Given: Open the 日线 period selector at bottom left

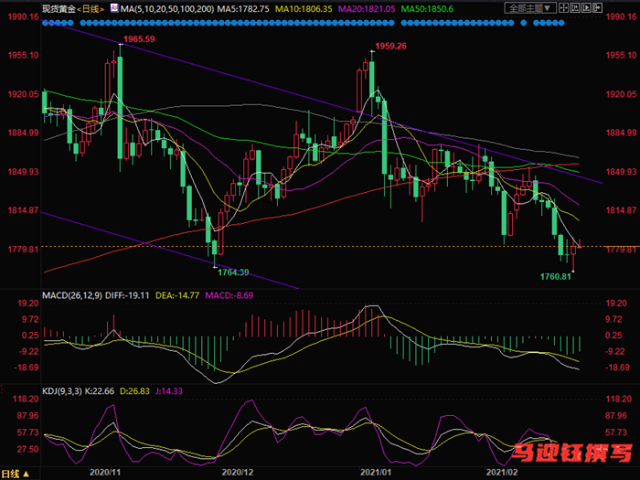Looking at the screenshot, I should pos(15,473).
